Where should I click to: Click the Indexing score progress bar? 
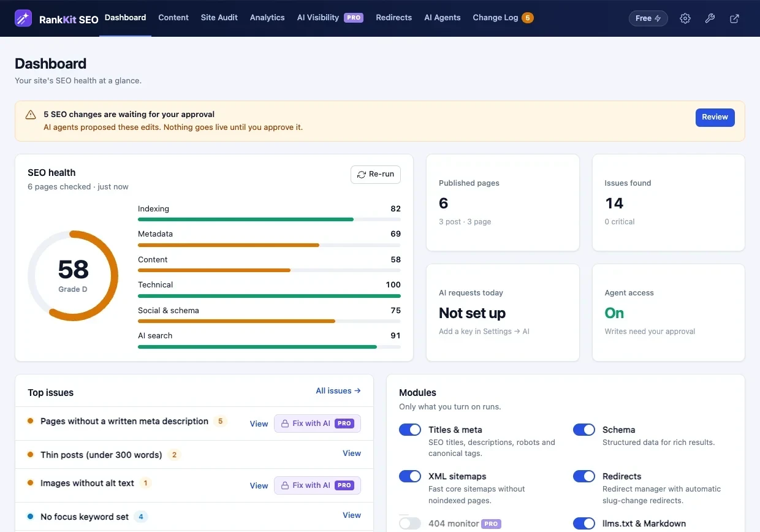(269, 219)
